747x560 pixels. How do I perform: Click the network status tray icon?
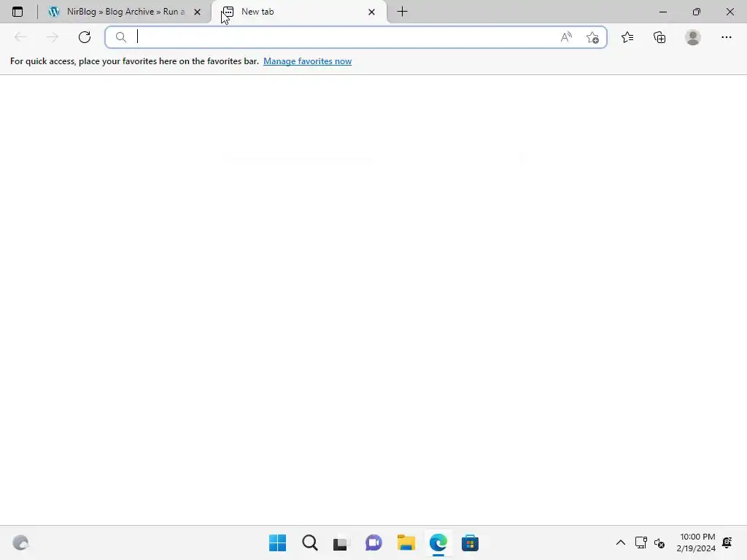tap(640, 542)
